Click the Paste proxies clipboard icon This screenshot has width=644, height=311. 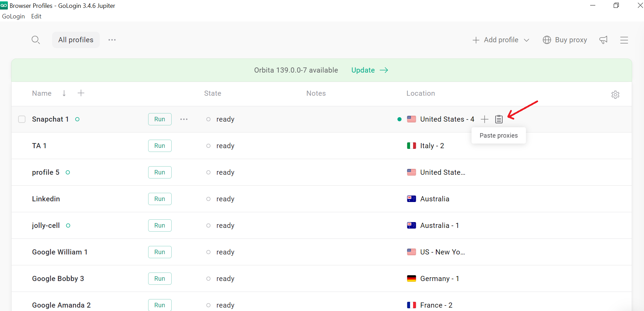click(499, 119)
